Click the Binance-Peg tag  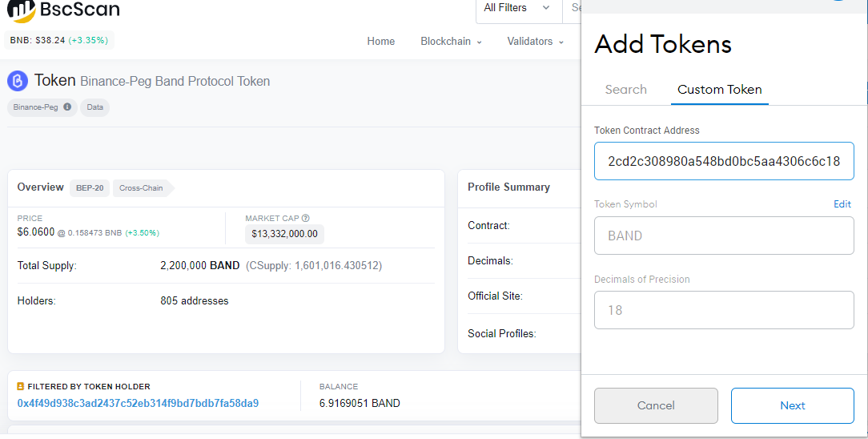[x=42, y=107]
